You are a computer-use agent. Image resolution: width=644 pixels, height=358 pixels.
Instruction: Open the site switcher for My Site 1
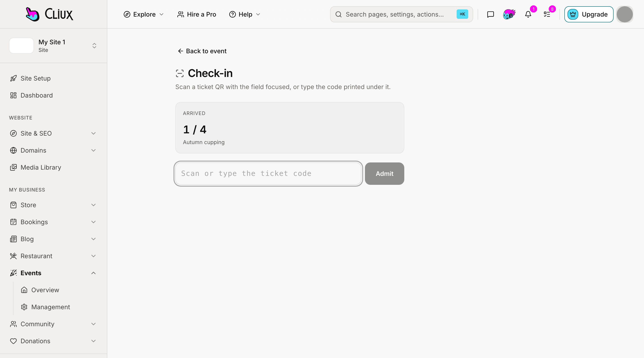point(53,45)
